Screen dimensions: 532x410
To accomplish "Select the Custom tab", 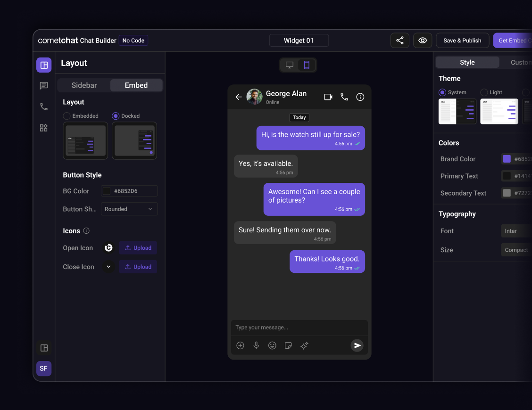I will pyautogui.click(x=521, y=62).
